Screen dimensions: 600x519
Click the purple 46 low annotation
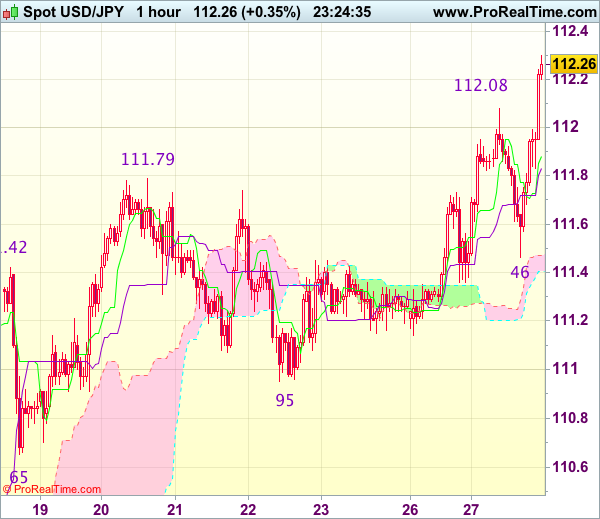tap(520, 273)
